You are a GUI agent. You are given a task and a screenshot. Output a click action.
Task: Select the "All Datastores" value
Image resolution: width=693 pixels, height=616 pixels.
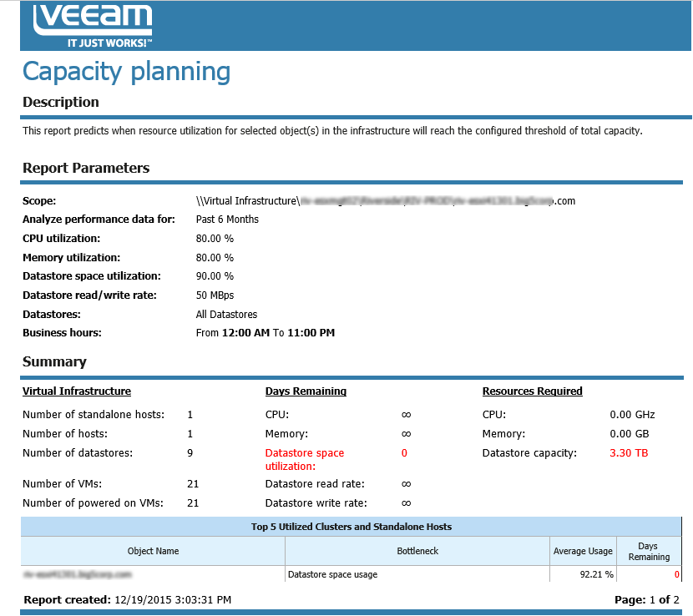(x=226, y=315)
